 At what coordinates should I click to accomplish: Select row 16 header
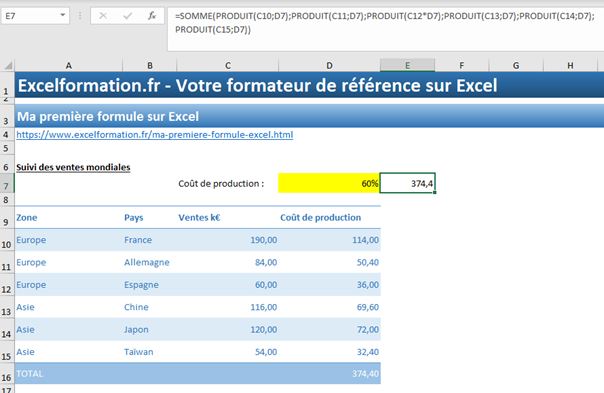tap(7, 373)
